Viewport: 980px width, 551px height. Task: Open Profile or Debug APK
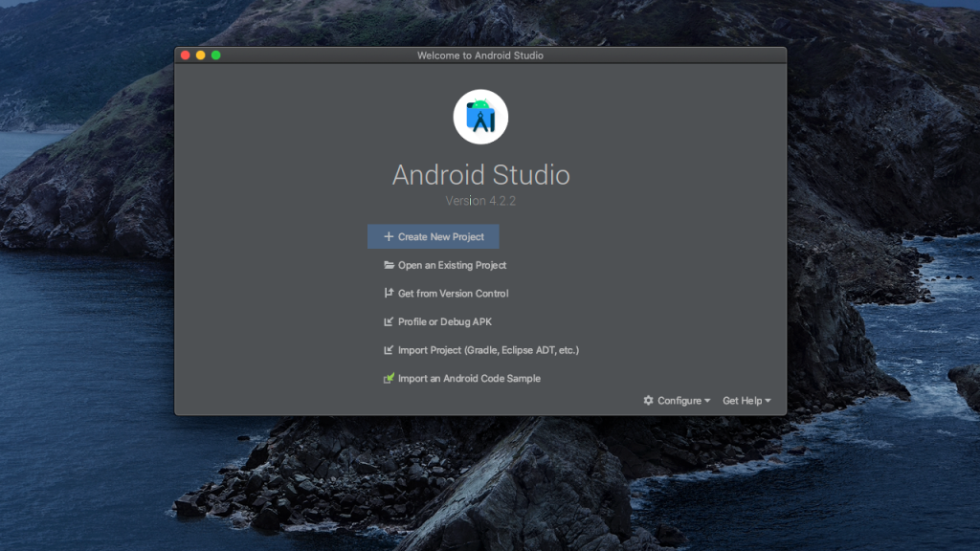[x=437, y=321]
